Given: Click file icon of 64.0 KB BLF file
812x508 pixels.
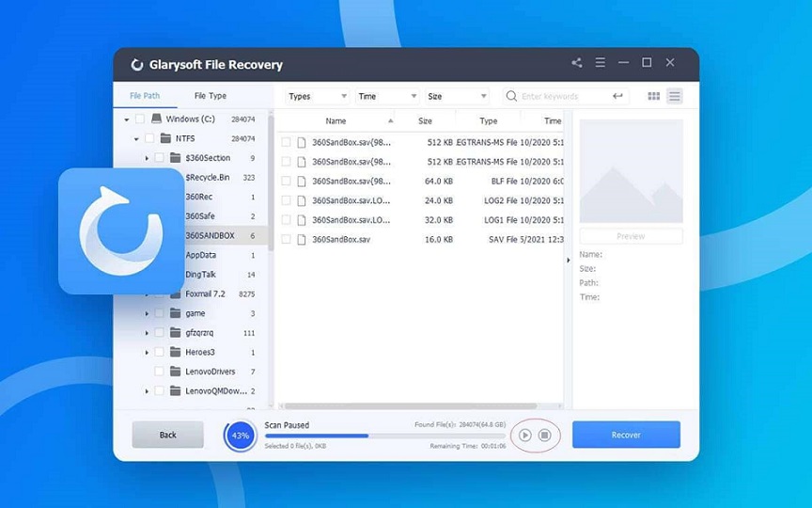Looking at the screenshot, I should pos(302,182).
